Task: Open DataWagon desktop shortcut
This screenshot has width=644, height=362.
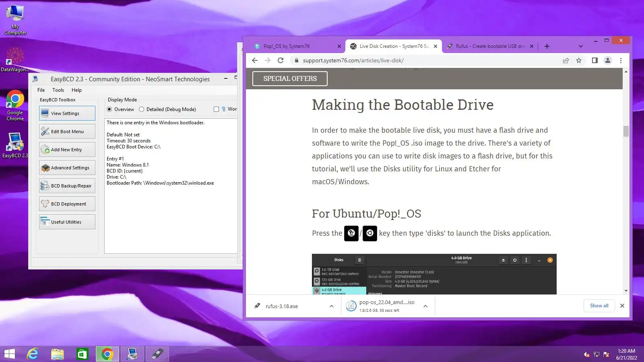Action: pos(15,59)
